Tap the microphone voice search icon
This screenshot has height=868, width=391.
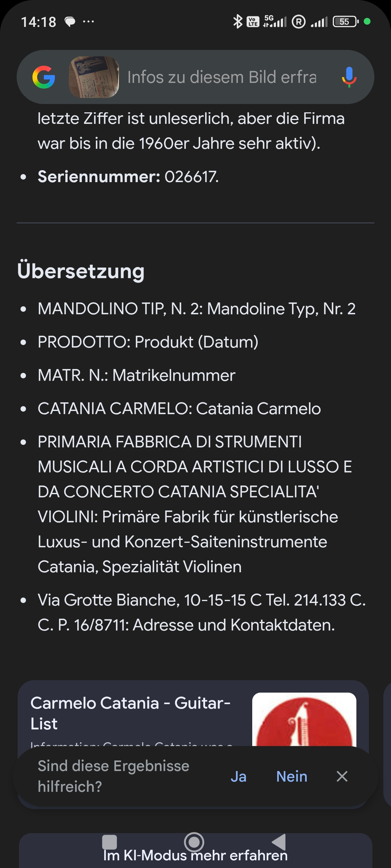(x=349, y=77)
